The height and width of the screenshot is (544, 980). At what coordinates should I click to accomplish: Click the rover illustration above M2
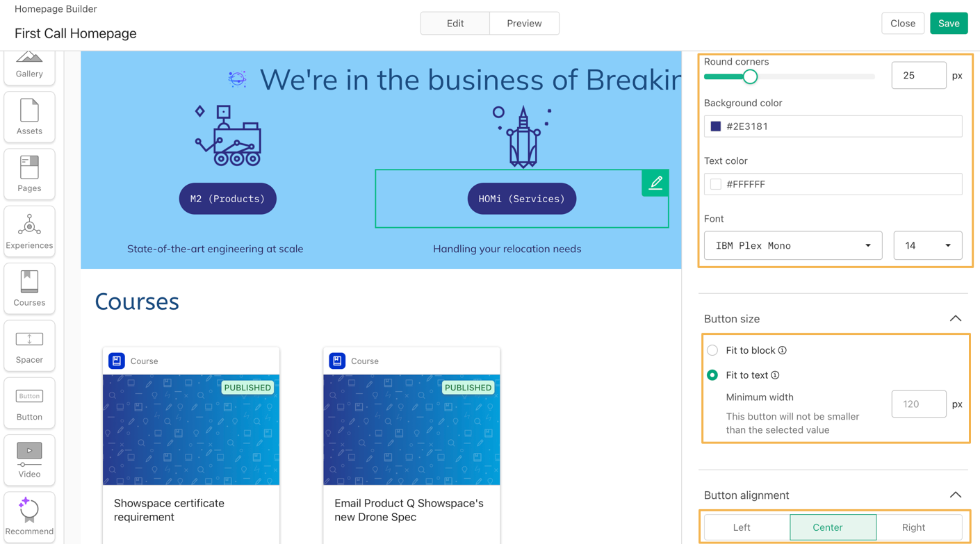coord(228,135)
